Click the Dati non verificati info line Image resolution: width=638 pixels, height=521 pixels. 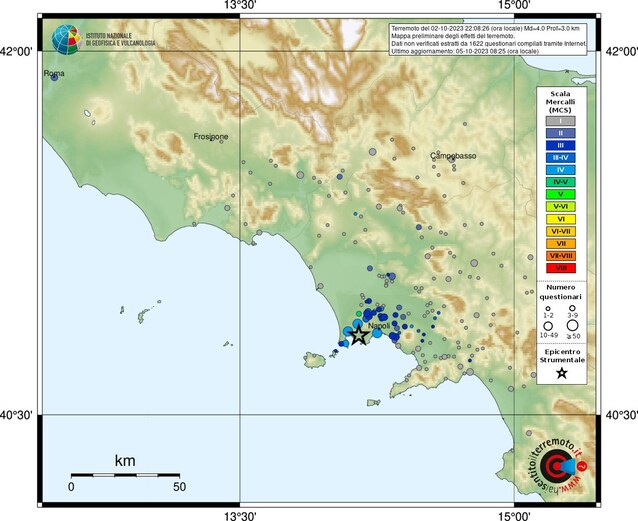489,44
